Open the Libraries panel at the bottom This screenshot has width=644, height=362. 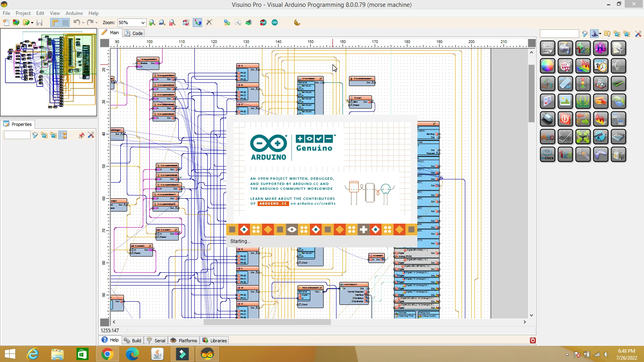215,340
